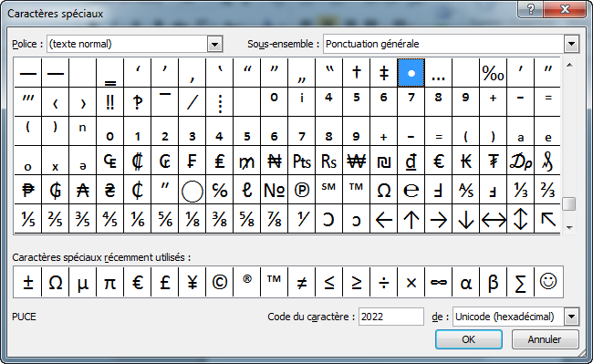Select the north west arrow ↖ character
593x364 pixels.
pos(547,219)
